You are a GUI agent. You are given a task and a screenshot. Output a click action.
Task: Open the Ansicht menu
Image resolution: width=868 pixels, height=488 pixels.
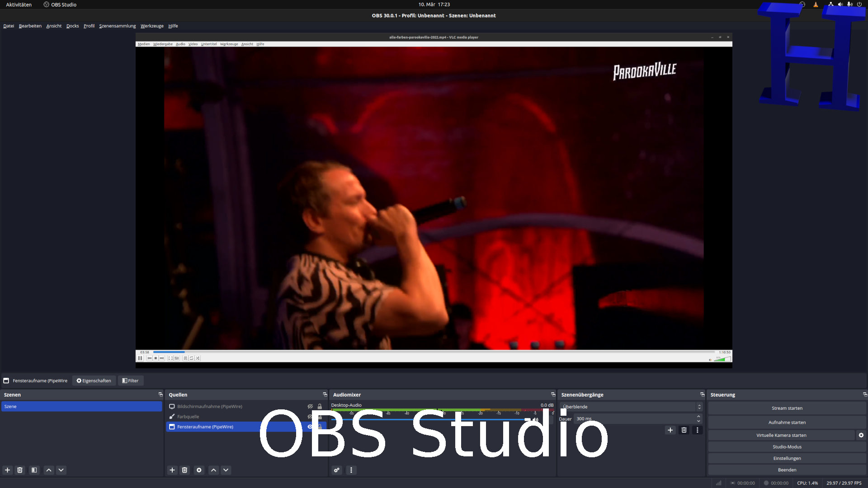(54, 26)
